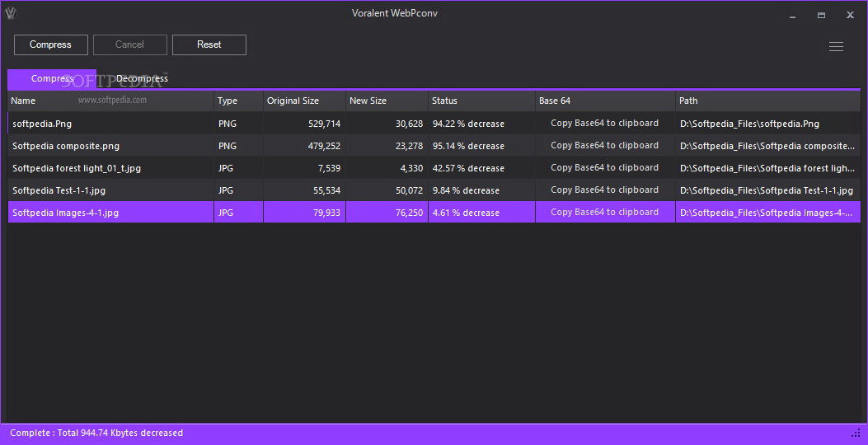868x445 pixels.
Task: Select the softpedia.Png file name
Action: point(42,124)
